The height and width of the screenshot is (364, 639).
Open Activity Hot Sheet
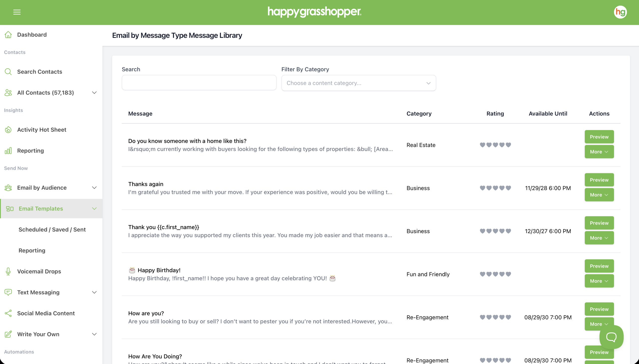point(41,130)
